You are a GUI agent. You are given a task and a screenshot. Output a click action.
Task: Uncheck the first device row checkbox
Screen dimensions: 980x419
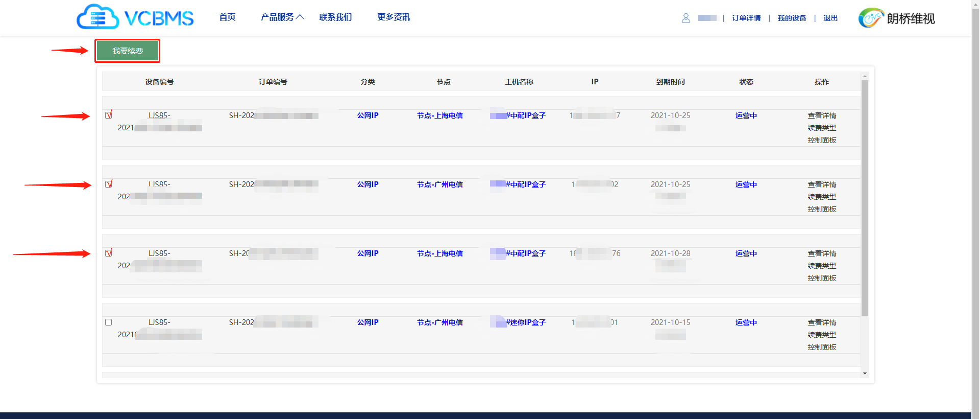coord(108,115)
